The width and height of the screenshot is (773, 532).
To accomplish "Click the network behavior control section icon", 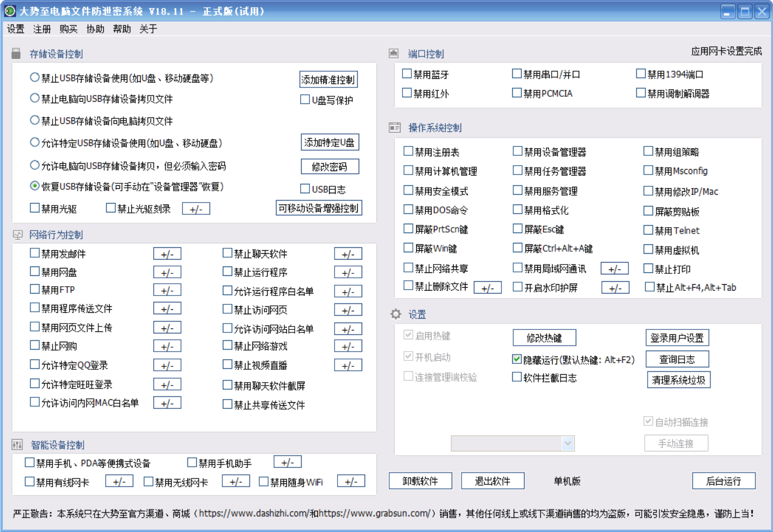I will [18, 235].
